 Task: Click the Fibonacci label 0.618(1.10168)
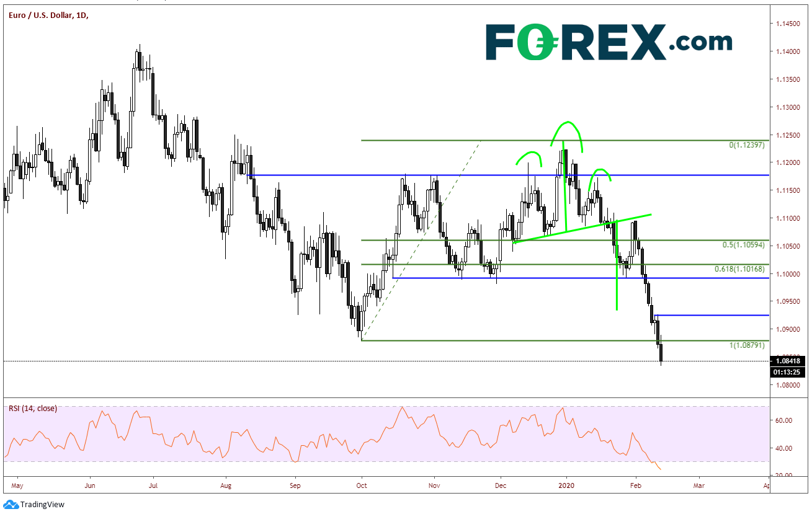pyautogui.click(x=738, y=269)
